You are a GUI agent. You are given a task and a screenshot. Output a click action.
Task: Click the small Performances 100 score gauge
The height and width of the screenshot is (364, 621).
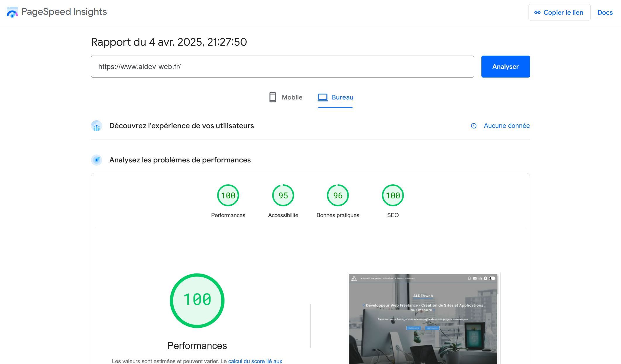click(x=228, y=195)
